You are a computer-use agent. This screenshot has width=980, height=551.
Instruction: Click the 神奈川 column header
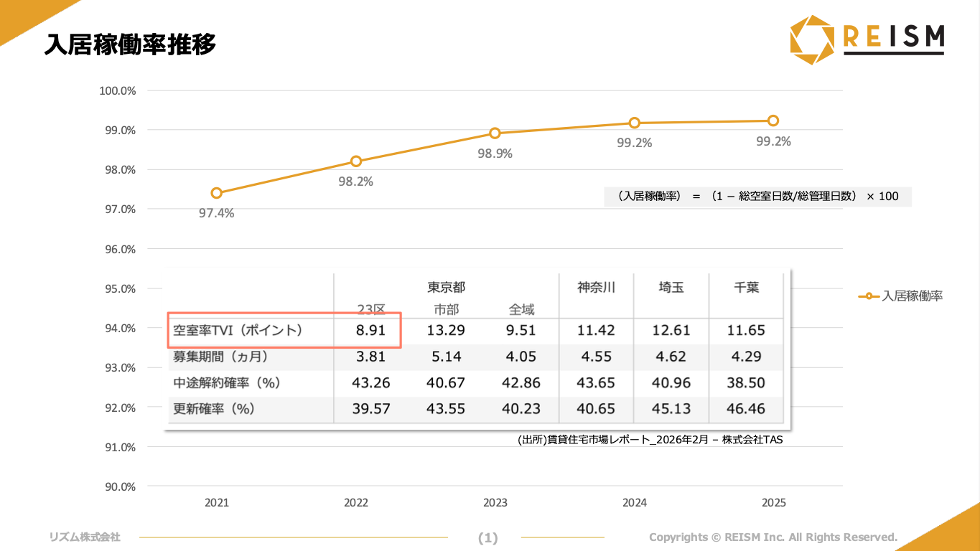click(x=596, y=287)
